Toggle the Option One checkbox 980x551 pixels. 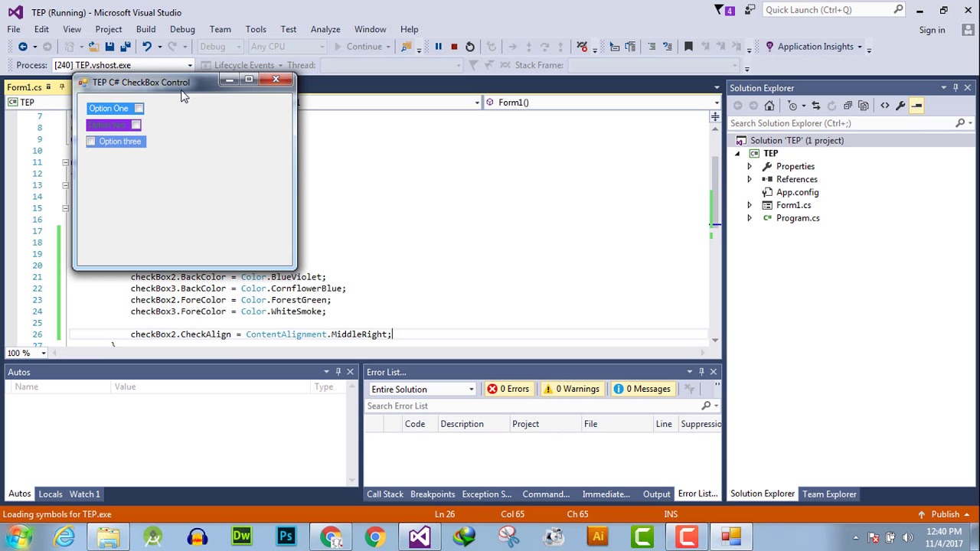pyautogui.click(x=139, y=109)
